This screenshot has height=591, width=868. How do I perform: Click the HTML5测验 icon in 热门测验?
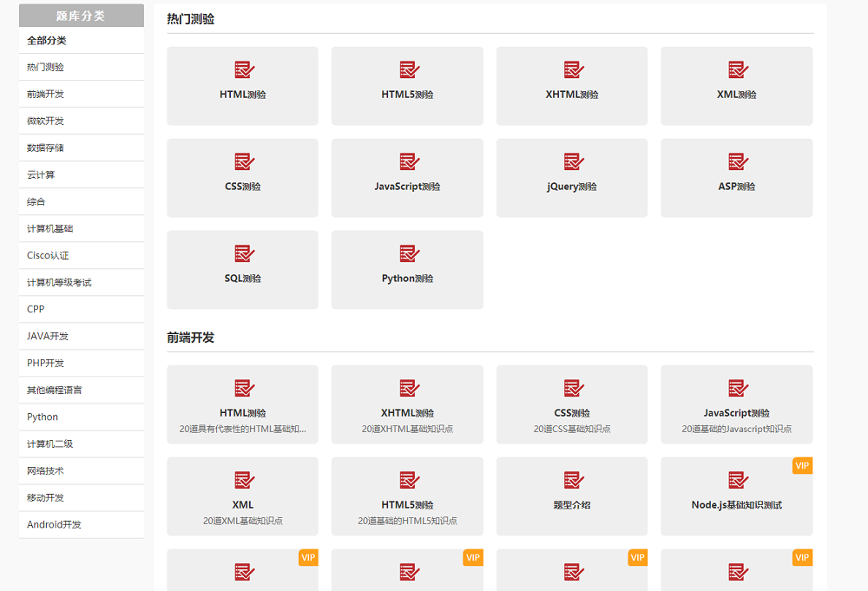pos(408,69)
